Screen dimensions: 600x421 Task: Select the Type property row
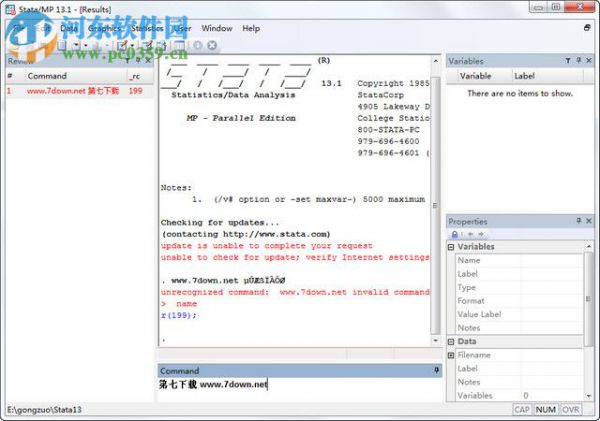[x=519, y=287]
